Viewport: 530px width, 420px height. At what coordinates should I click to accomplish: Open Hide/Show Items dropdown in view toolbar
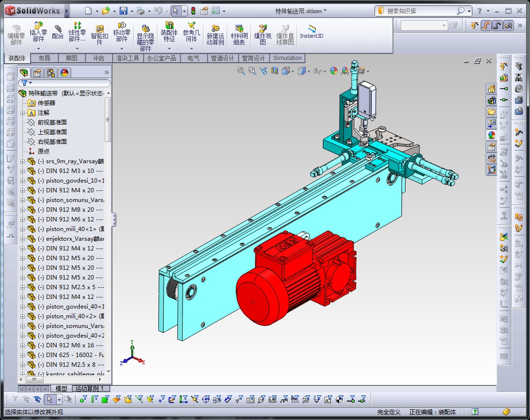click(325, 71)
